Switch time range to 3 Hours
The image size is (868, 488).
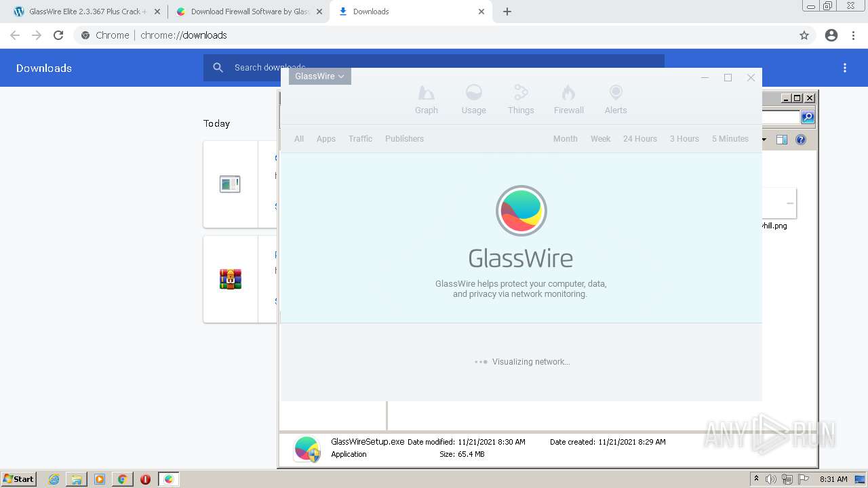[x=684, y=139]
